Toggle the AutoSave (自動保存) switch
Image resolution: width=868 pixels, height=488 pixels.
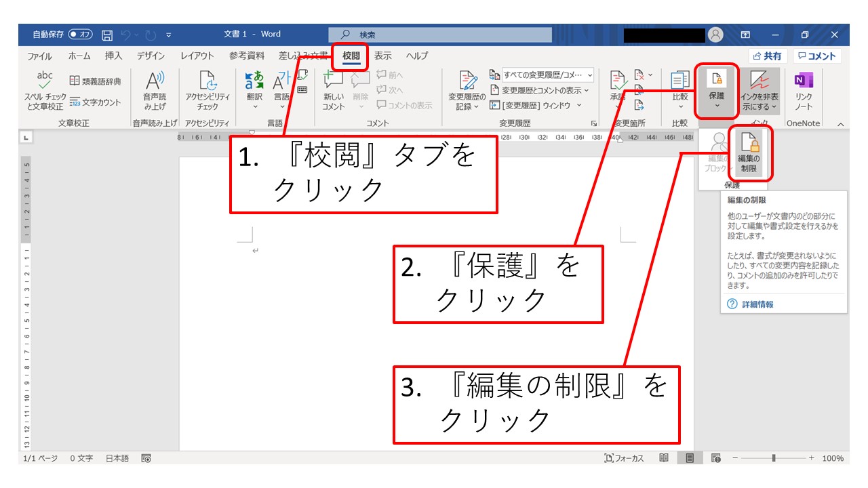(80, 35)
